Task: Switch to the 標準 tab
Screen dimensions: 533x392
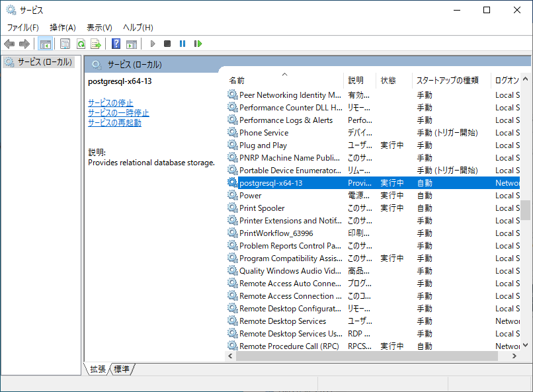Action: point(122,369)
